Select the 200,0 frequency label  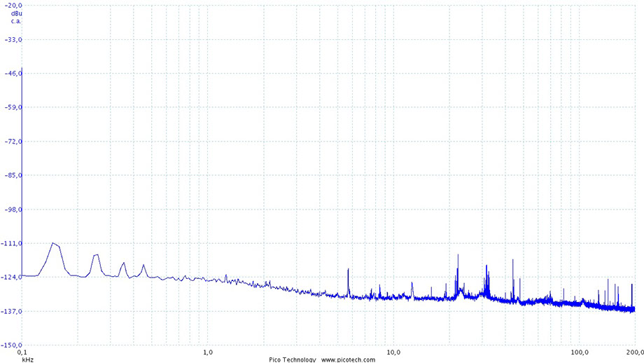(636, 352)
